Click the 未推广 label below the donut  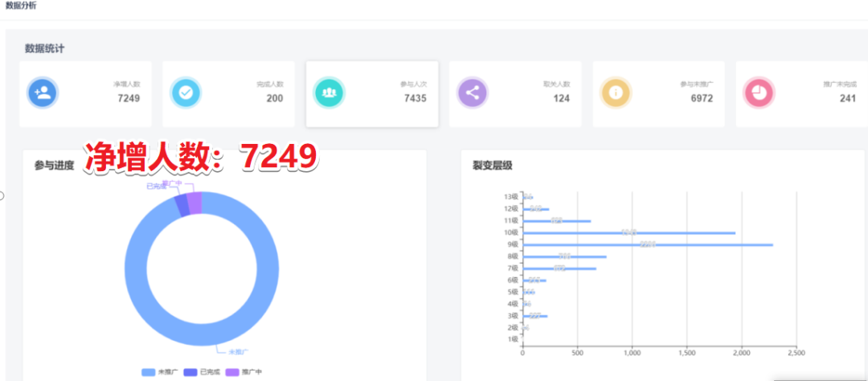(x=238, y=351)
